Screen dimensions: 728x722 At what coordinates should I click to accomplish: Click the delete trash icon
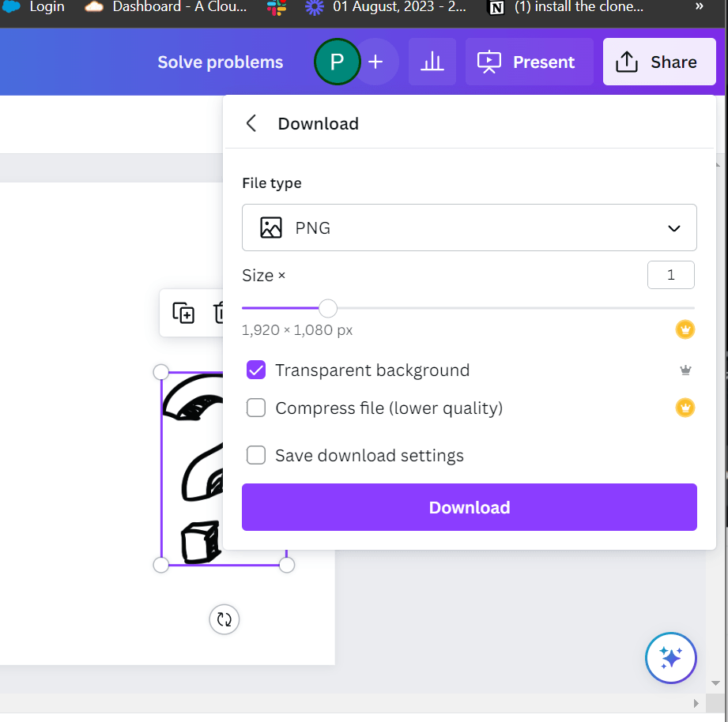click(218, 313)
